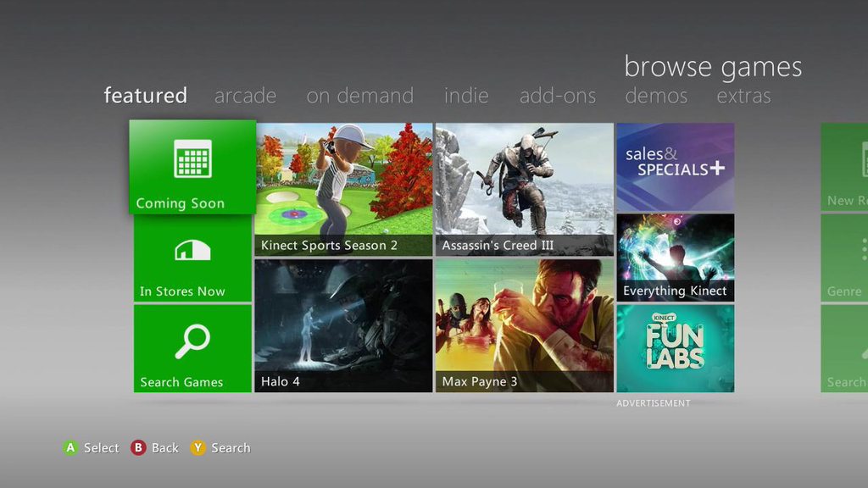Select the Kinect Fun Labs tile

tap(676, 348)
